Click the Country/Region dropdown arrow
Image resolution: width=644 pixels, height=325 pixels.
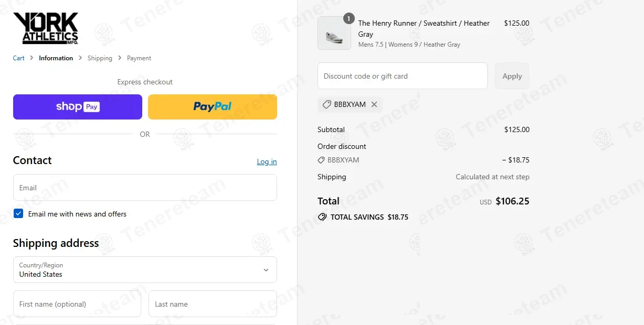point(266,270)
